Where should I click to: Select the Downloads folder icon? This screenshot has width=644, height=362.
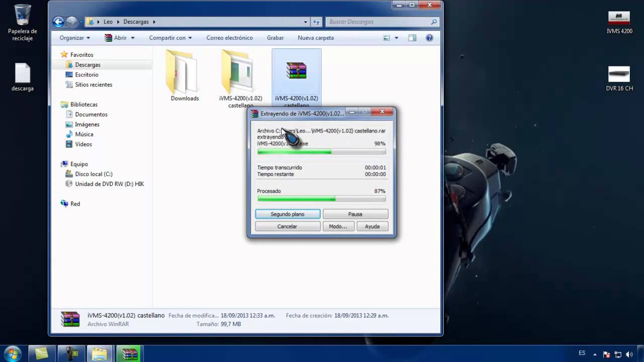(185, 75)
